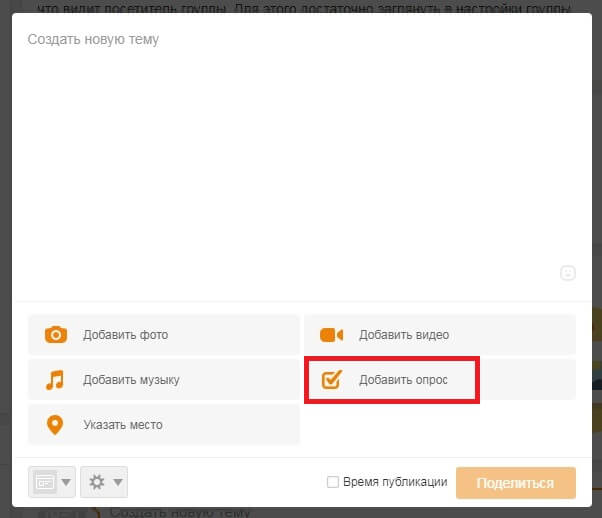This screenshot has height=518, width=602.
Task: Click the background Создать новую тему link
Action: tap(180, 512)
